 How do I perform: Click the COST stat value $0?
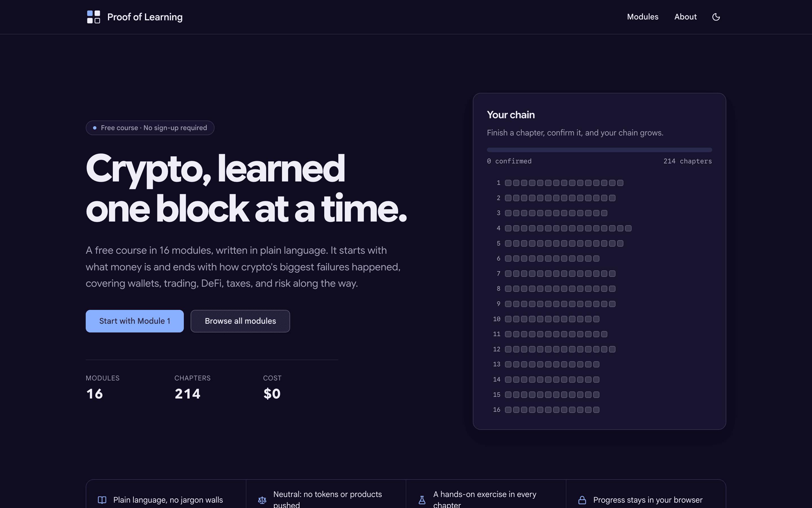click(272, 394)
